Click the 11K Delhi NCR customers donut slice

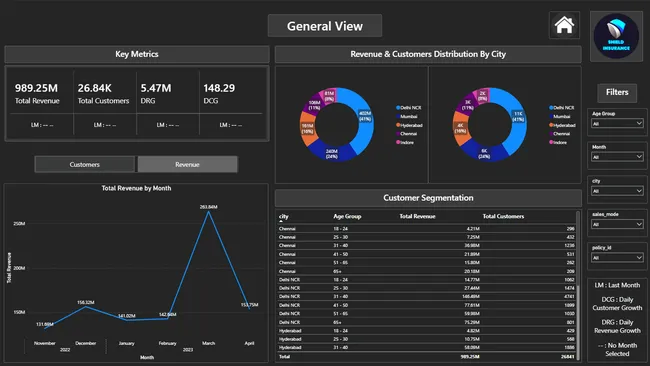pos(518,116)
